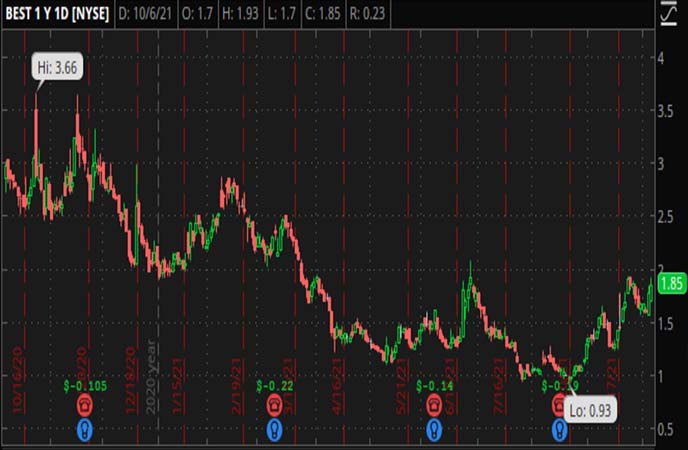
Task: Select the 5/21/21 expiration date marker
Action: click(402, 386)
